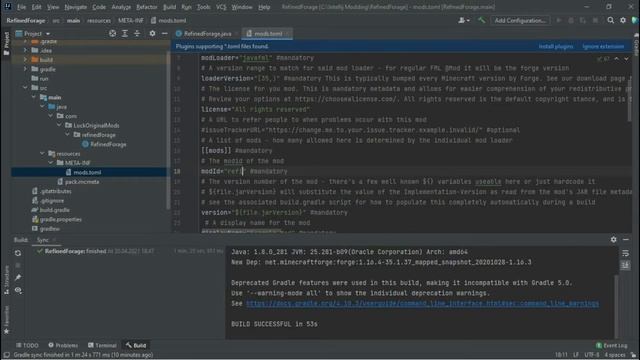Click LF line separator in status bar
This screenshot has width=640, height=360.
click(x=576, y=355)
